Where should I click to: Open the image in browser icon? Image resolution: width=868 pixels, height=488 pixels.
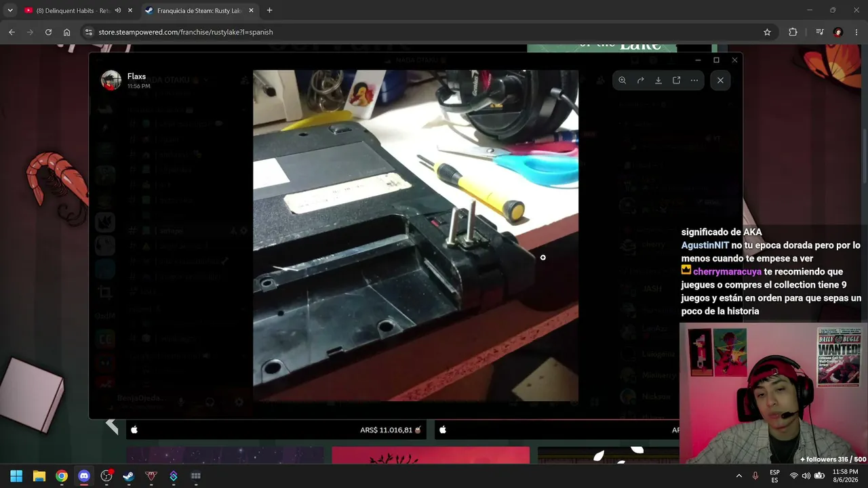[676, 80]
